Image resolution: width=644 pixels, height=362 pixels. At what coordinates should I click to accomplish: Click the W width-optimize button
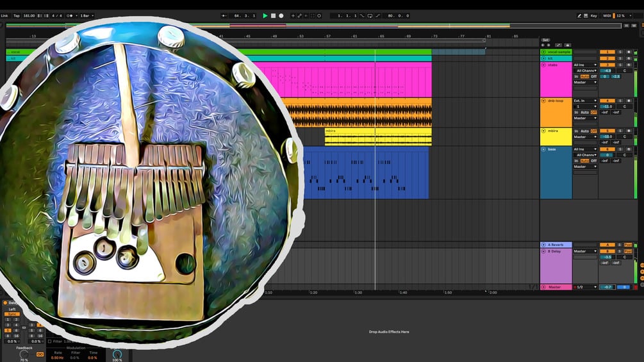coord(634,26)
